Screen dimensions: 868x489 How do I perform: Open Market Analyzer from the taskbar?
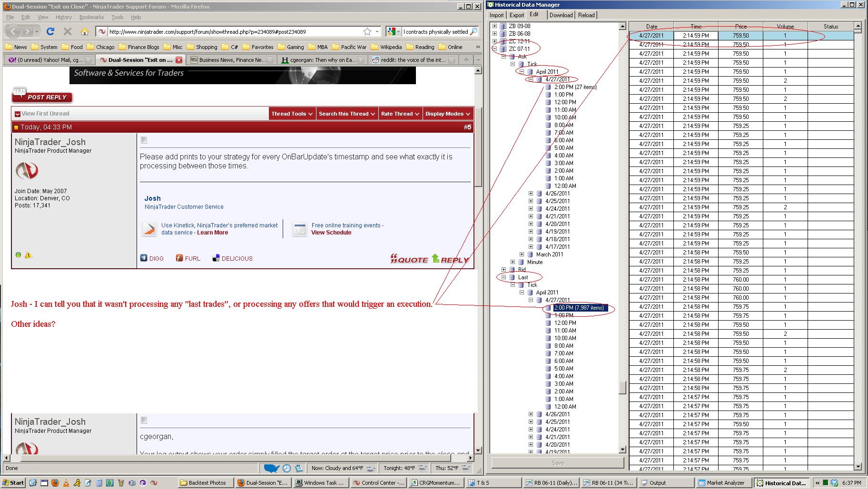pos(724,483)
